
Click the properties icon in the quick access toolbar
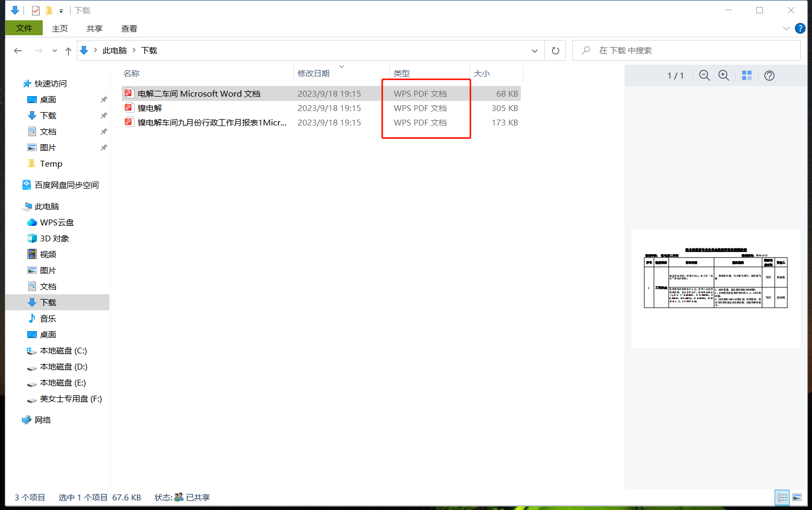tap(35, 10)
